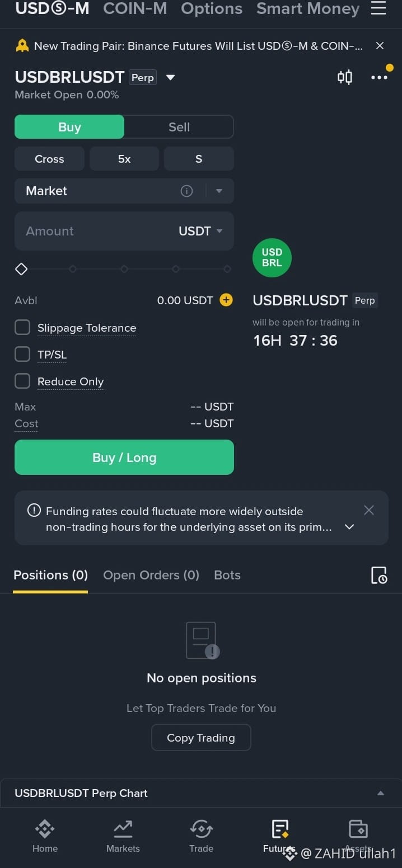
Task: Tap the three-dot more options icon
Action: [x=379, y=78]
